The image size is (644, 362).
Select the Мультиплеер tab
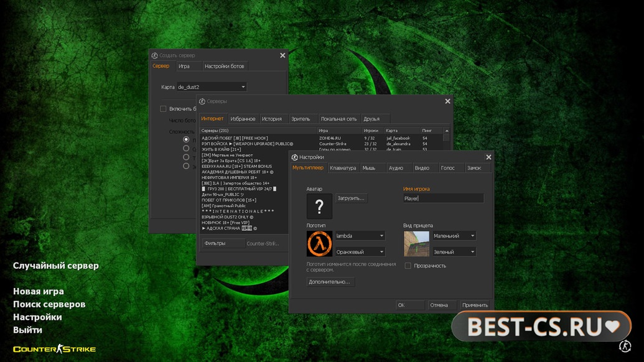click(x=308, y=167)
